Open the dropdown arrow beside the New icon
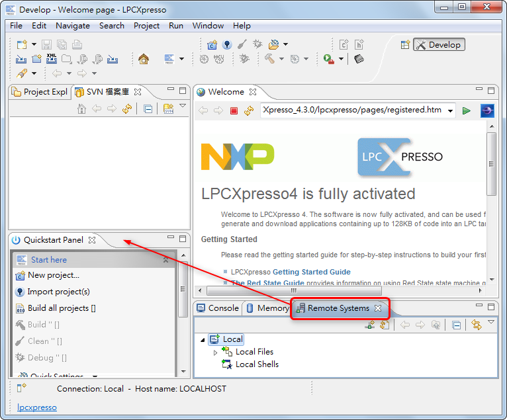507x420 pixels. (34, 44)
